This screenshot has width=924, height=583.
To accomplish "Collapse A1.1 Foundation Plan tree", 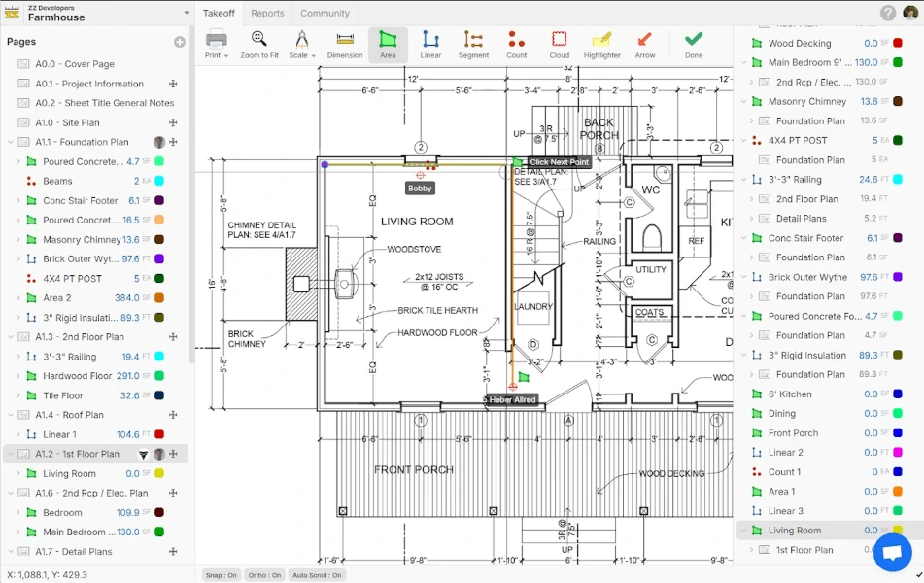I will pyautogui.click(x=11, y=142).
